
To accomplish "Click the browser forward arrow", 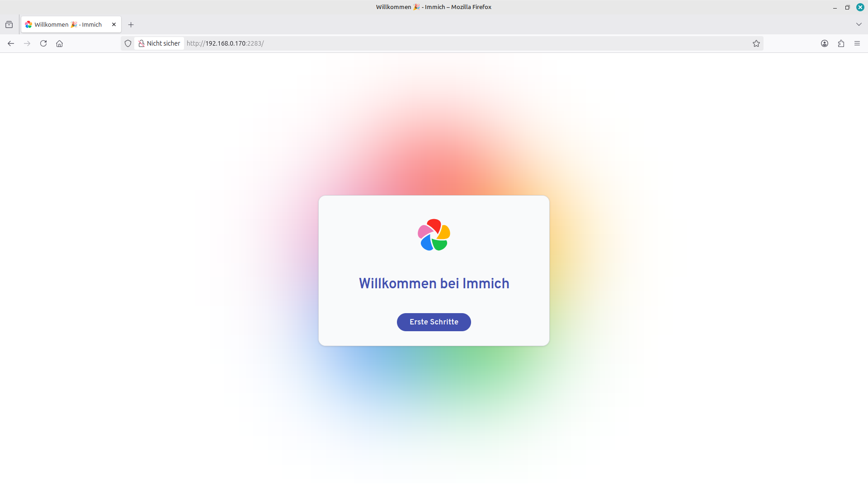I will pyautogui.click(x=27, y=43).
